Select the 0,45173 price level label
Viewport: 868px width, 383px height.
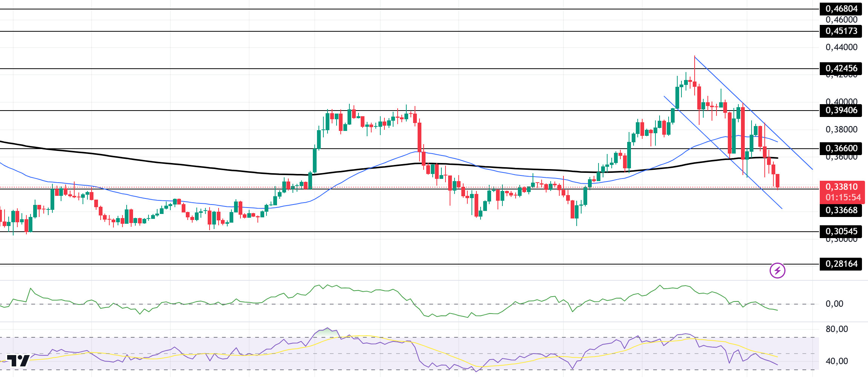coord(841,31)
